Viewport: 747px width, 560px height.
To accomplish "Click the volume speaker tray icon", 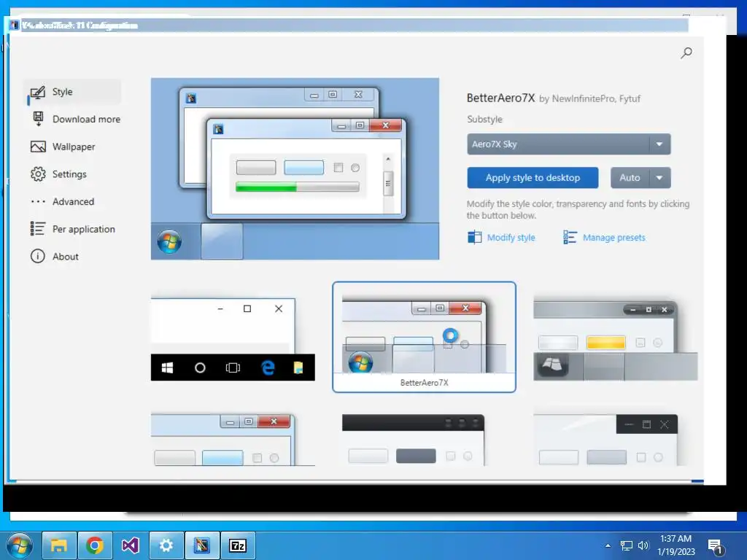I will (643, 545).
